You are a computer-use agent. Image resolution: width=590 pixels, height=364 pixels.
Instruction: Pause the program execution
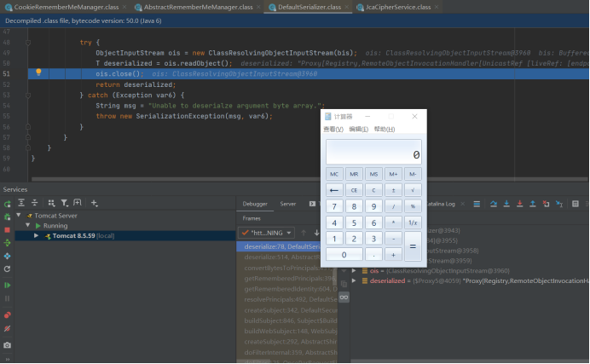7,298
